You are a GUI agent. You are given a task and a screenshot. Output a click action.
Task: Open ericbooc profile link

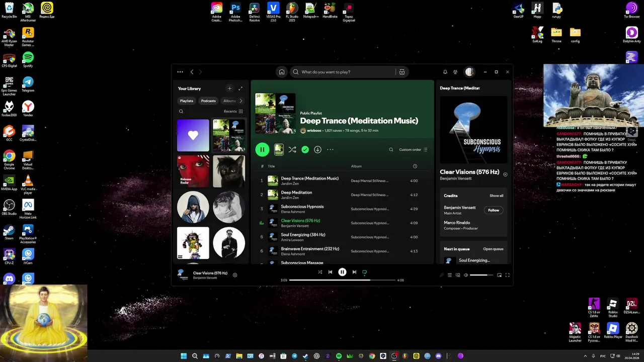pos(314,130)
